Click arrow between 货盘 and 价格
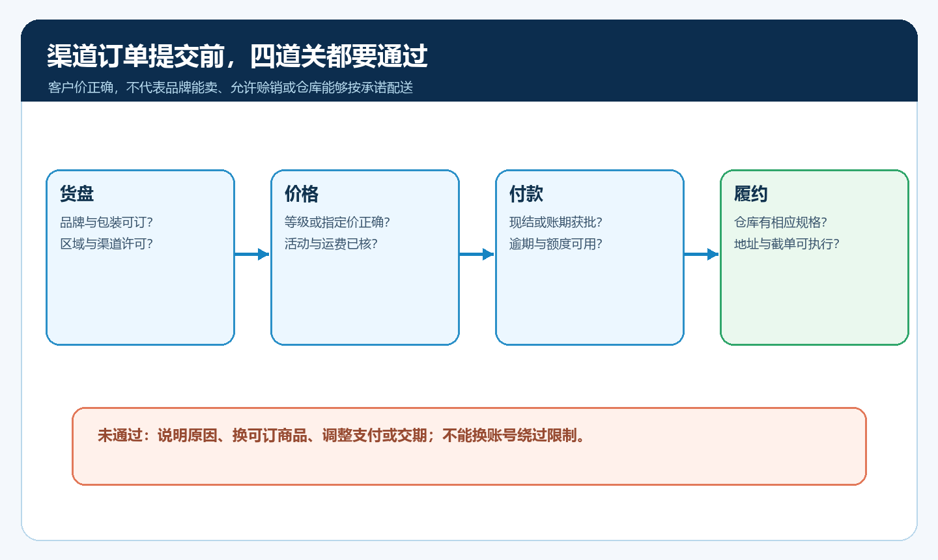The height and width of the screenshot is (560, 938). tap(252, 254)
